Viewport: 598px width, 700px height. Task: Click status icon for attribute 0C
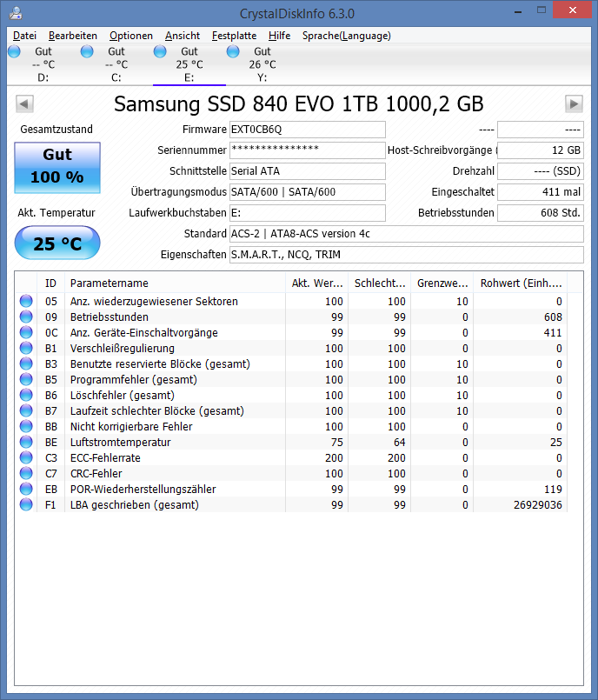click(x=26, y=332)
